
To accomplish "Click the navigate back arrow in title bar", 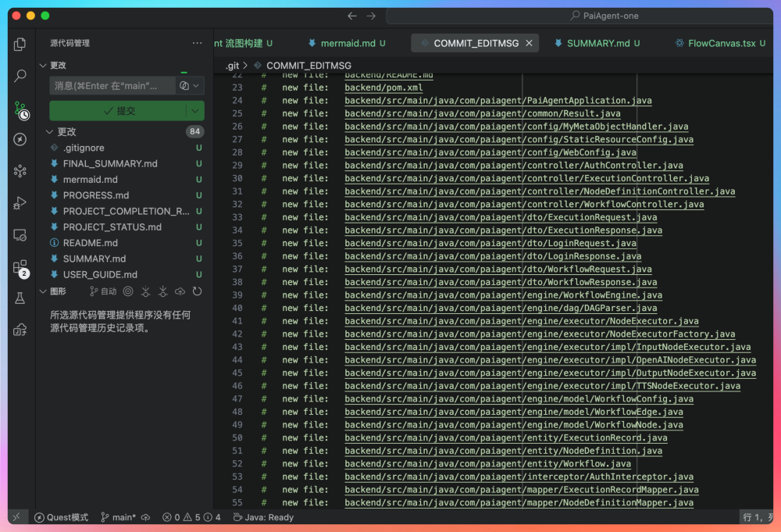I will (x=352, y=16).
